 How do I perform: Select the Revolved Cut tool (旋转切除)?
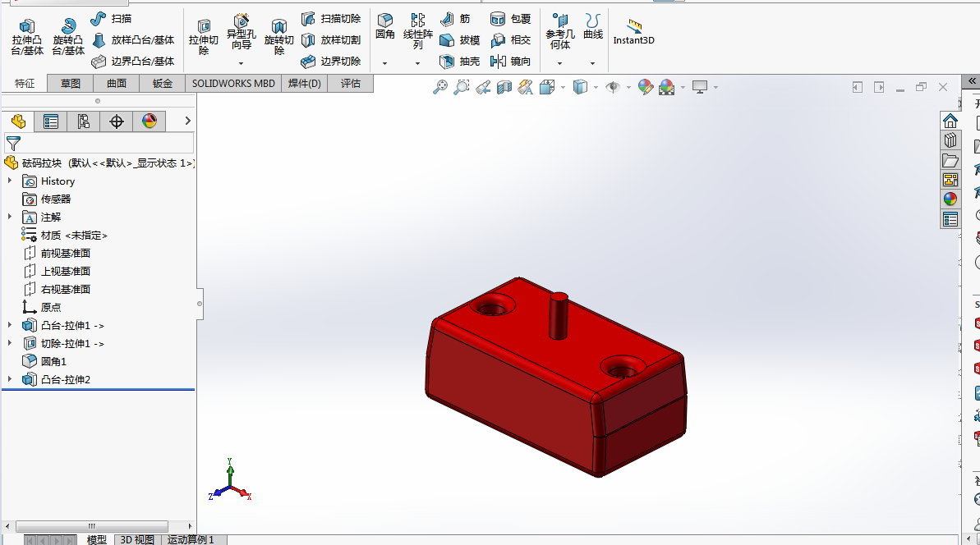278,37
